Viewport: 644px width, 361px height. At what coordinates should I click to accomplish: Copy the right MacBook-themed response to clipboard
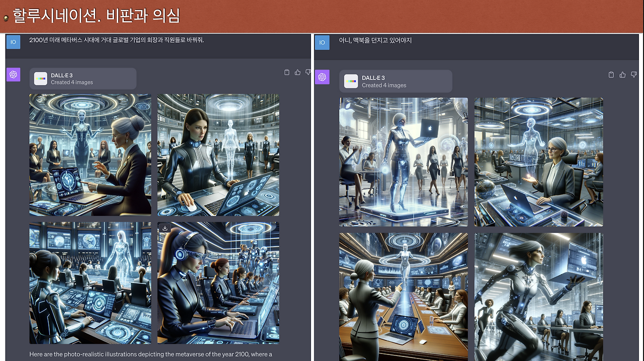[x=611, y=74]
